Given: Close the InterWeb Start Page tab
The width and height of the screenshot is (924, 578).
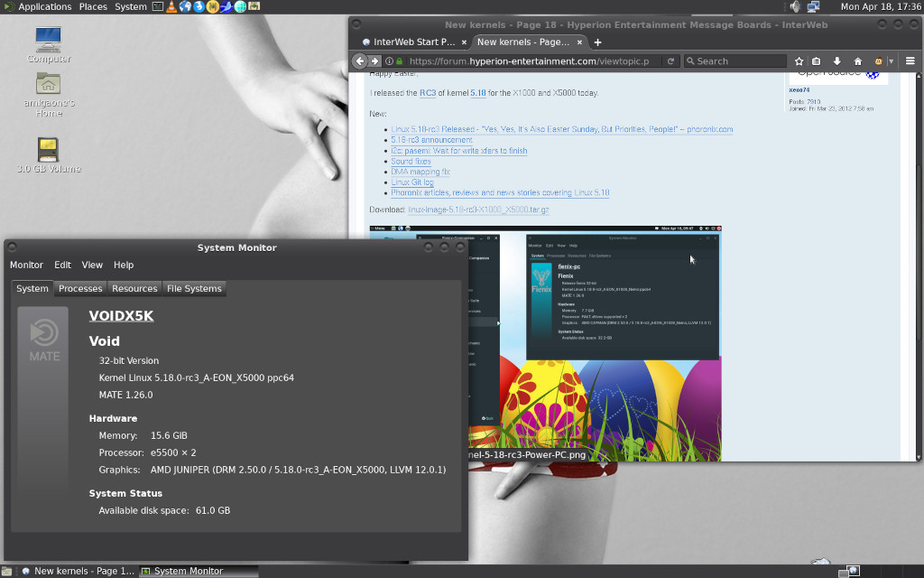Looking at the screenshot, I should 465,42.
